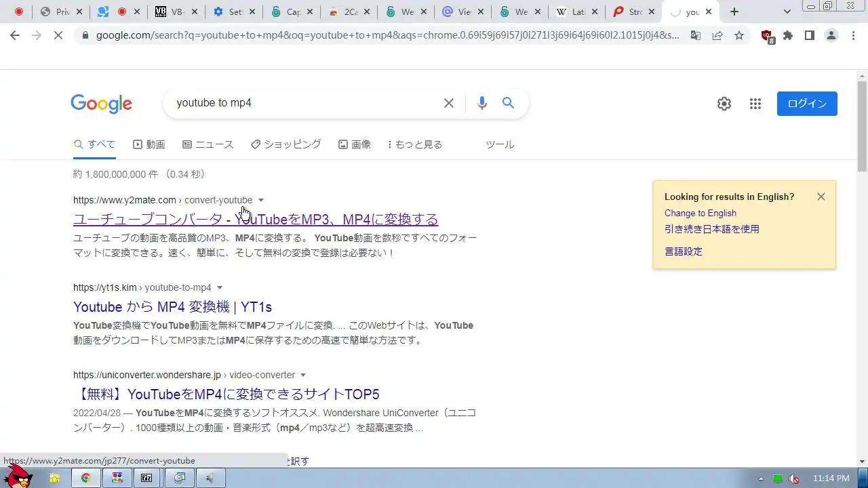Open a new browser tab
868x488 pixels.
click(734, 12)
